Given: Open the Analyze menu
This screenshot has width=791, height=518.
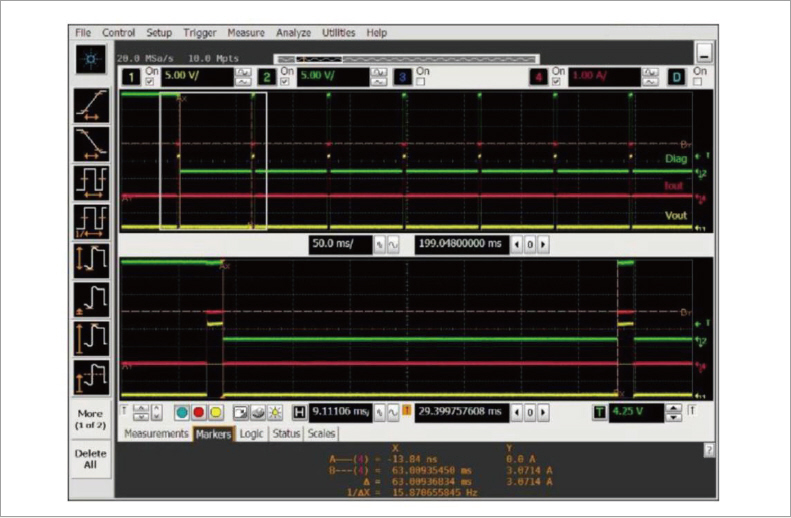Looking at the screenshot, I should [293, 33].
